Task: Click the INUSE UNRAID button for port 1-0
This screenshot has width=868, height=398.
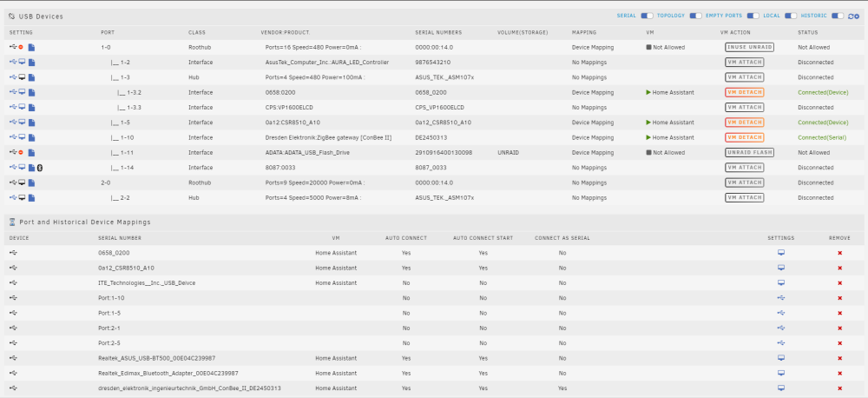Action: click(x=750, y=47)
